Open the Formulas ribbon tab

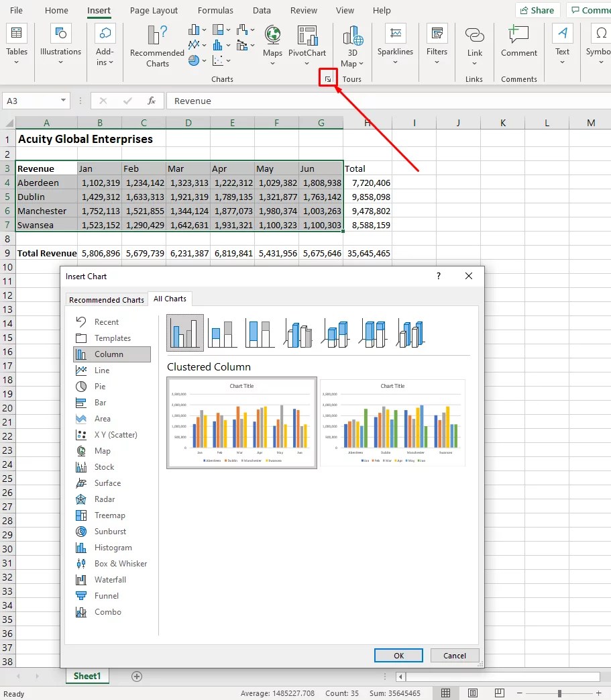pos(215,10)
